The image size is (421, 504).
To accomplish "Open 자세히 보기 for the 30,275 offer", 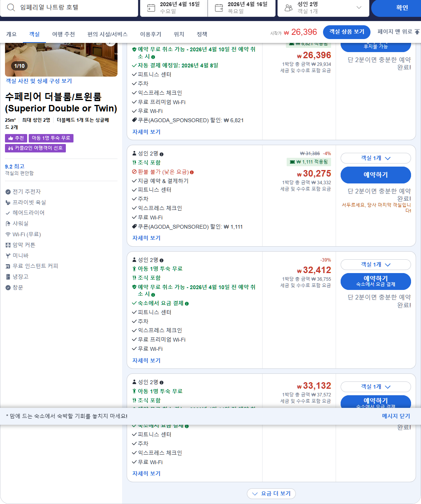I will (x=147, y=238).
